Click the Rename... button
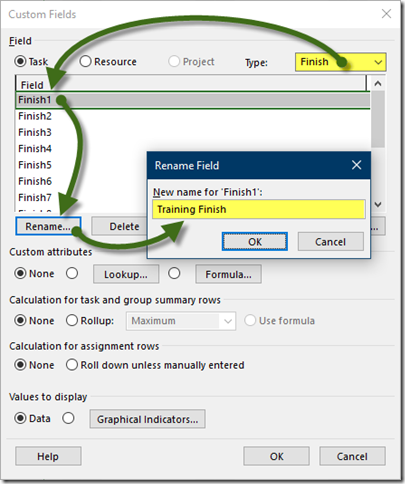 [x=48, y=226]
